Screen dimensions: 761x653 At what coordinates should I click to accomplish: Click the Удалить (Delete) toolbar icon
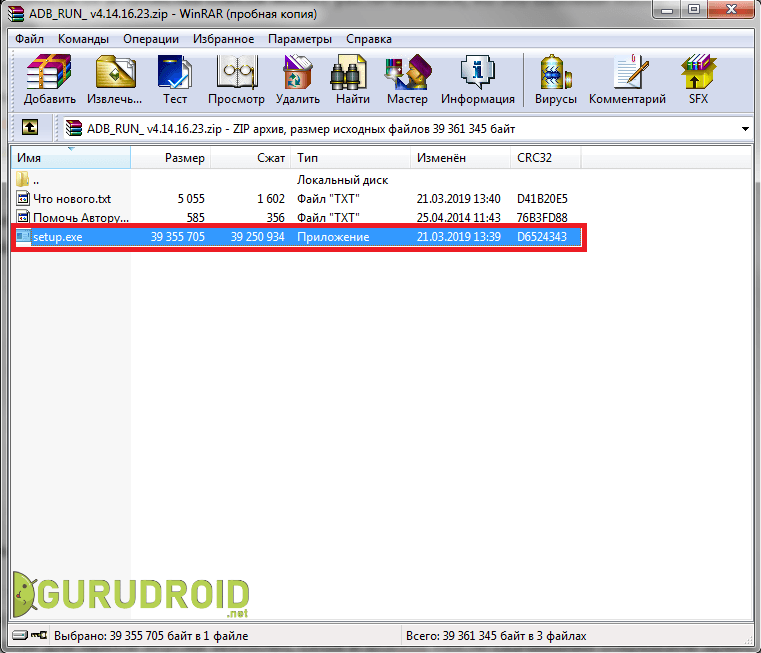tap(298, 72)
